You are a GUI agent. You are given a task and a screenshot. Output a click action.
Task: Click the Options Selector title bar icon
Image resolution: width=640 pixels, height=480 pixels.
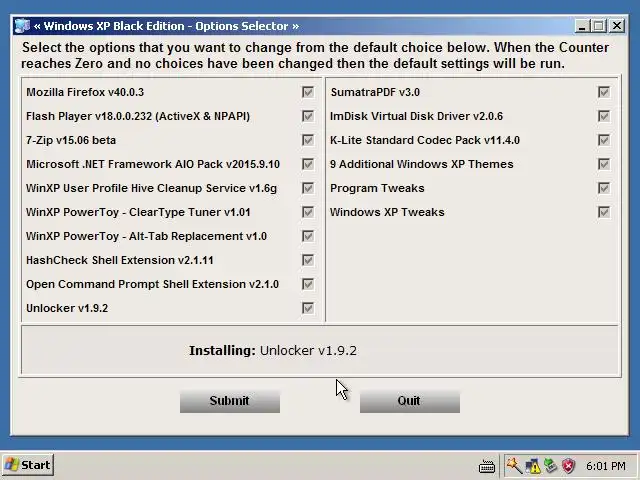22,26
